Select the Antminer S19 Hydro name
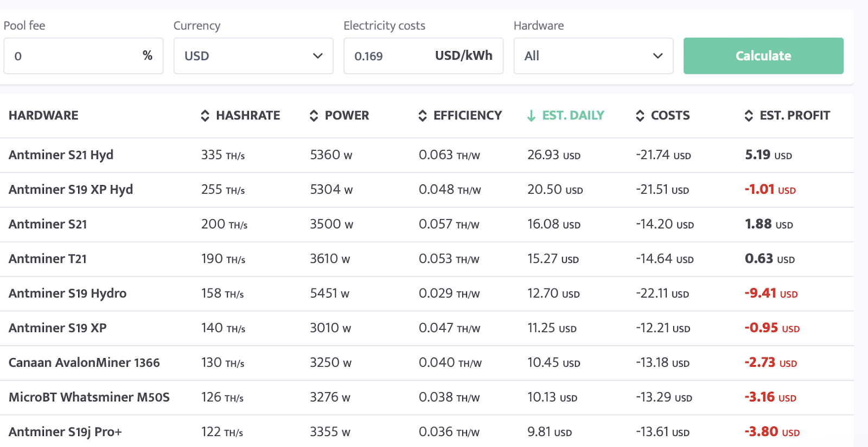The height and width of the screenshot is (447, 868). click(67, 293)
